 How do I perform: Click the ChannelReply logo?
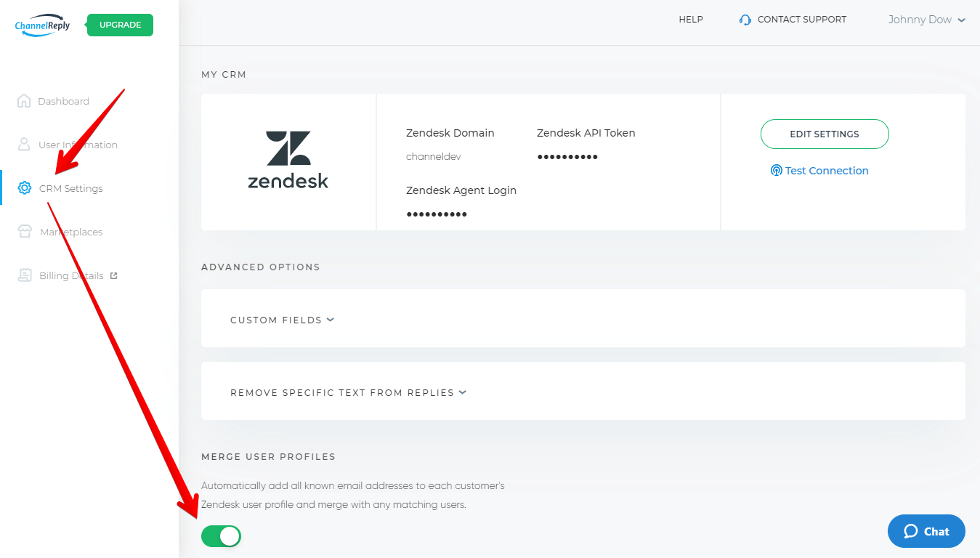click(x=43, y=25)
